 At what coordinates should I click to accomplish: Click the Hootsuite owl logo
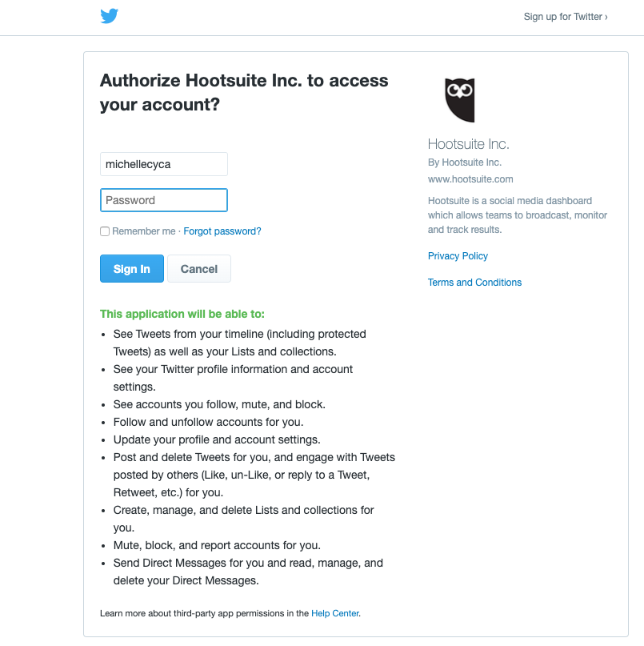[460, 100]
